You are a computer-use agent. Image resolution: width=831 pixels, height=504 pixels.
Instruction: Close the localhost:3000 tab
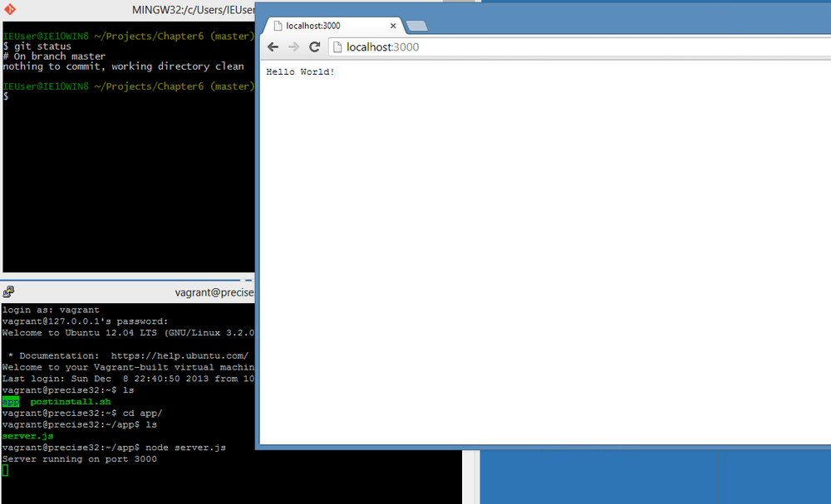coord(392,25)
